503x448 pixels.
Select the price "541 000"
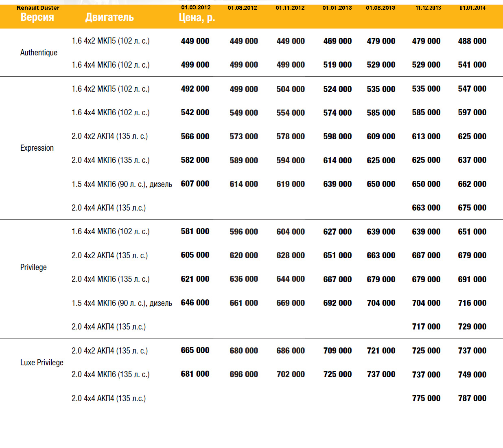(472, 65)
